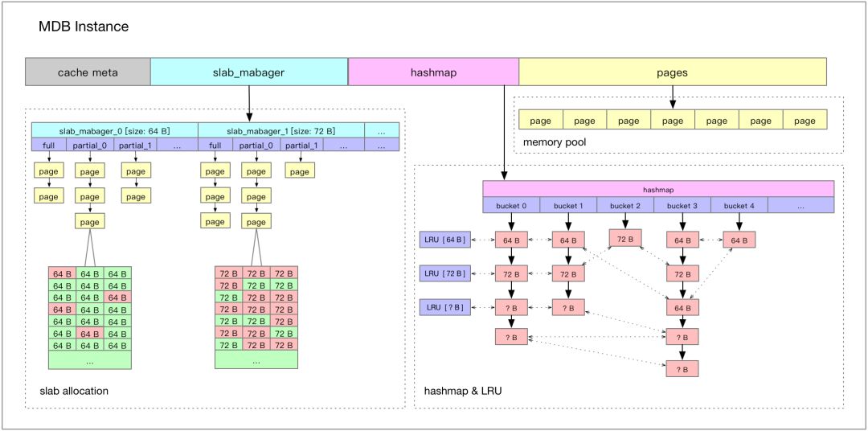Image resolution: width=868 pixels, height=431 pixels.
Task: Select the LRU [ 64 B ] box
Action: pos(445,240)
